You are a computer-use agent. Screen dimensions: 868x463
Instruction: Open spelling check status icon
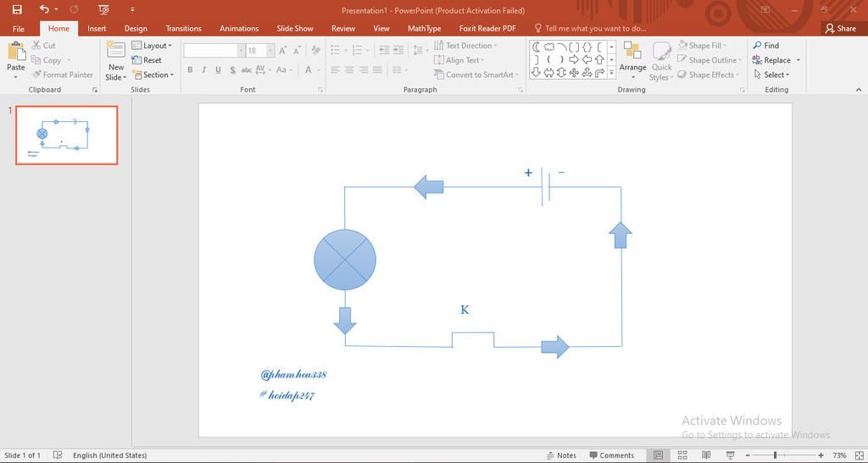click(x=58, y=455)
